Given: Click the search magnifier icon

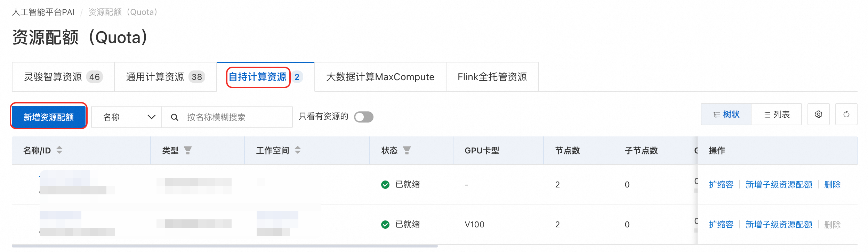Looking at the screenshot, I should (x=175, y=117).
